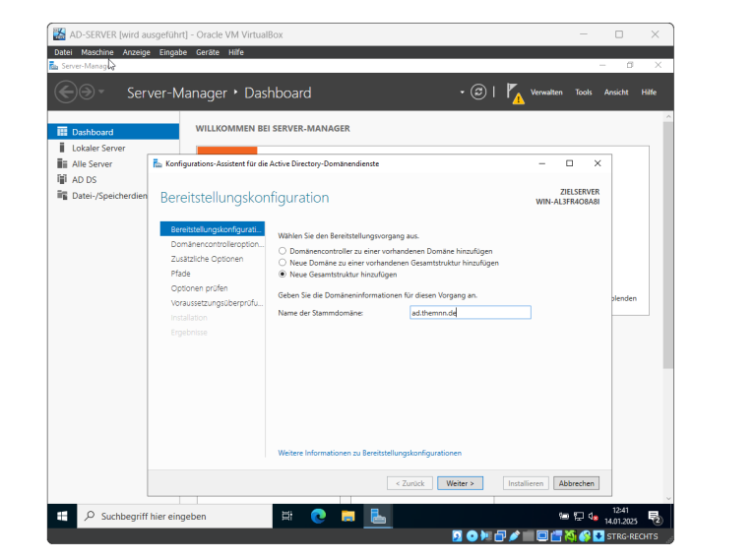Viewport: 756px width, 560px height.
Task: Click the muted volume tray icon
Action: coord(593,516)
